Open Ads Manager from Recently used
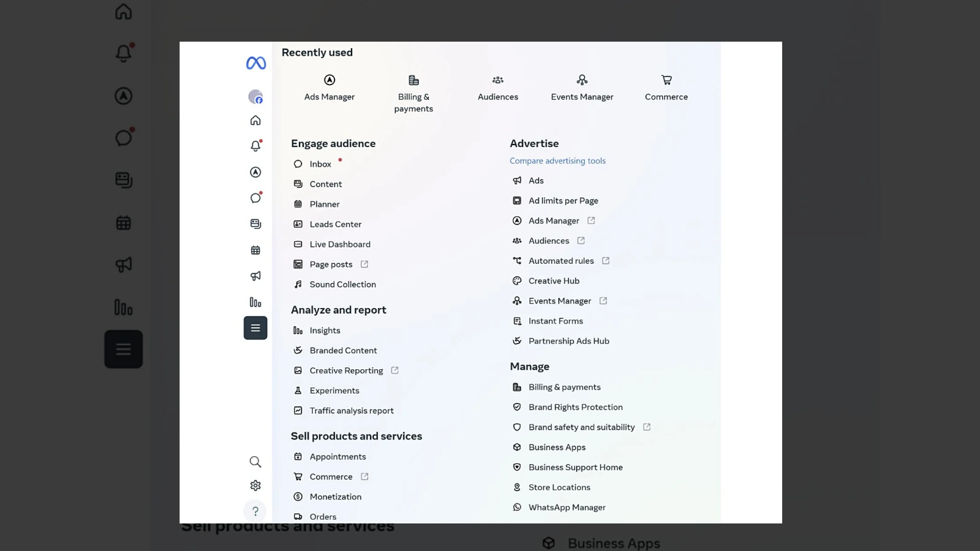Image resolution: width=980 pixels, height=551 pixels. pyautogui.click(x=330, y=88)
